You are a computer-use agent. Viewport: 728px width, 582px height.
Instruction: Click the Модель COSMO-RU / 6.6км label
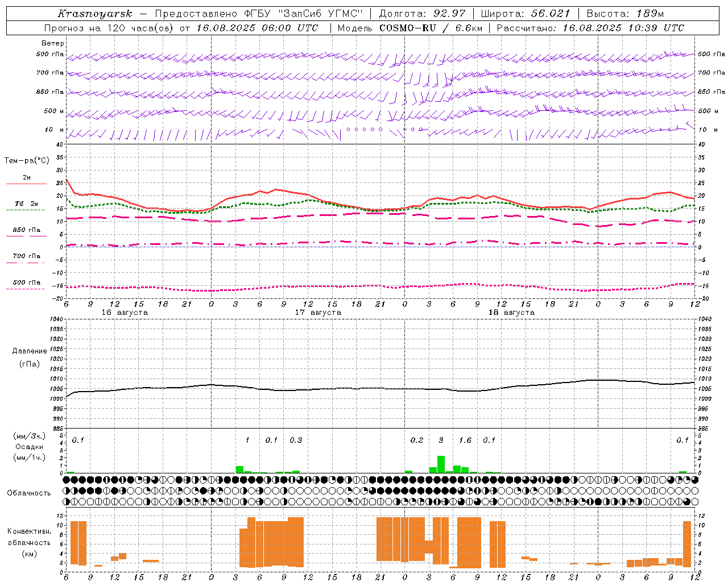coord(409,28)
